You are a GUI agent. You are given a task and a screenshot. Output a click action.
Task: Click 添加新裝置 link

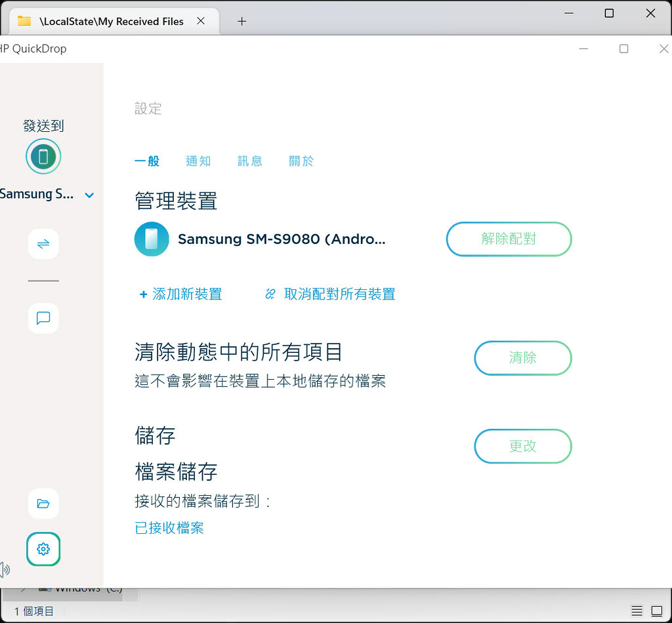click(x=187, y=294)
